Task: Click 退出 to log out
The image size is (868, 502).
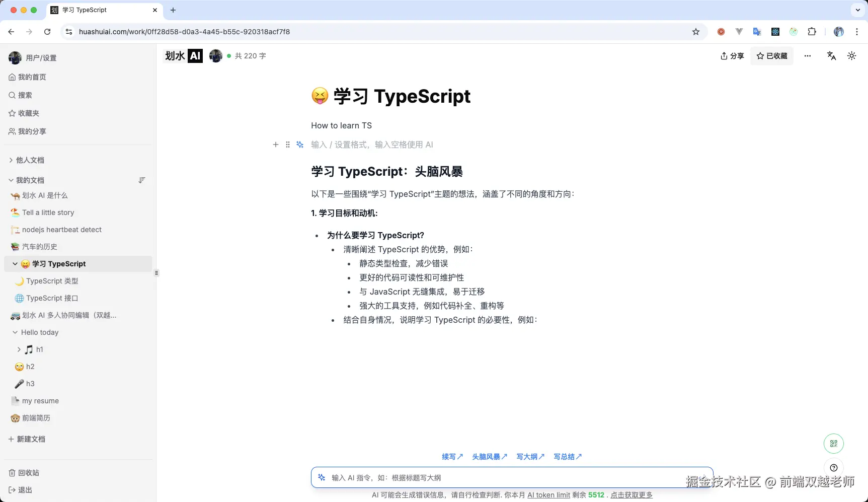Action: tap(20, 490)
